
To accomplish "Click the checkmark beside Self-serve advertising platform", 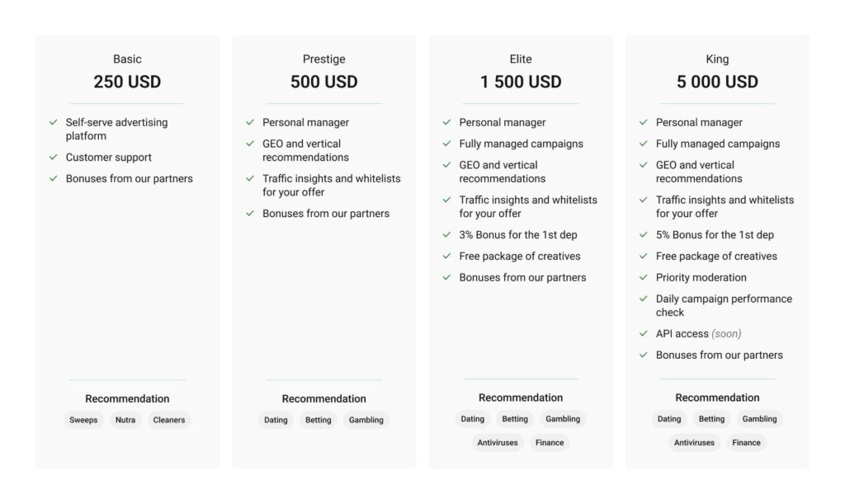I will (54, 123).
